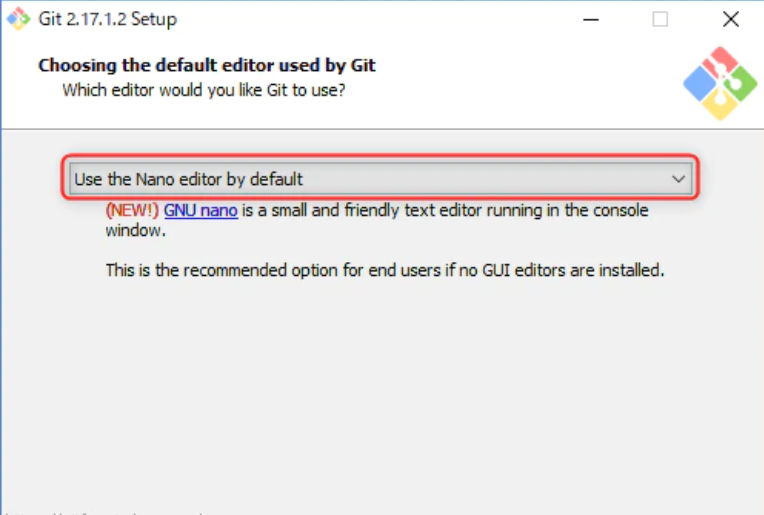
Task: Expand the editor list with the chevron arrow
Action: [x=678, y=179]
